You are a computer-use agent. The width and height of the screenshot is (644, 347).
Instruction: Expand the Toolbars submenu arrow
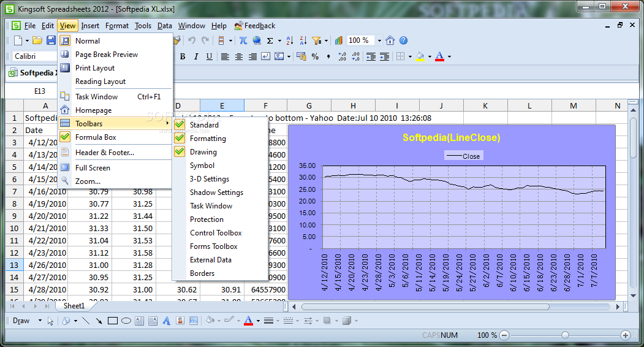tap(167, 123)
